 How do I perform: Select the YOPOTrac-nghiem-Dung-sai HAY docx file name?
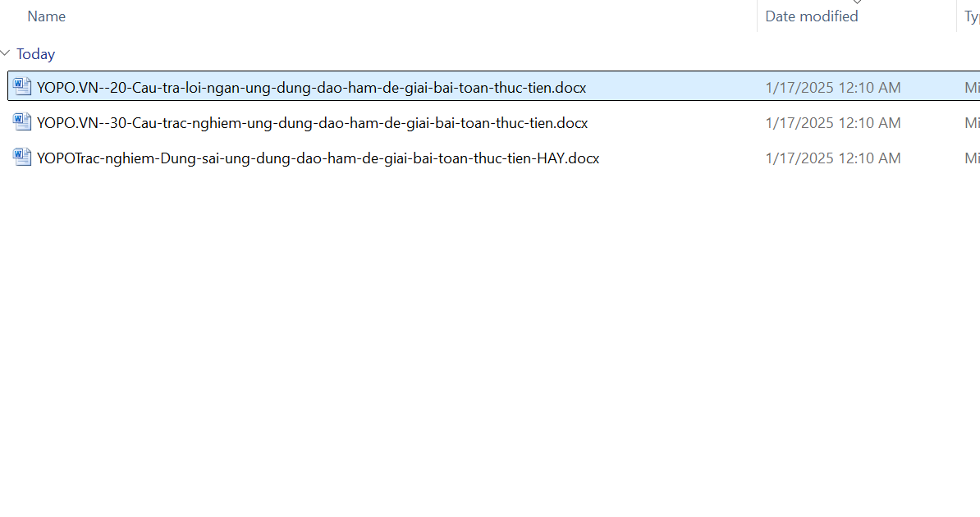[318, 158]
